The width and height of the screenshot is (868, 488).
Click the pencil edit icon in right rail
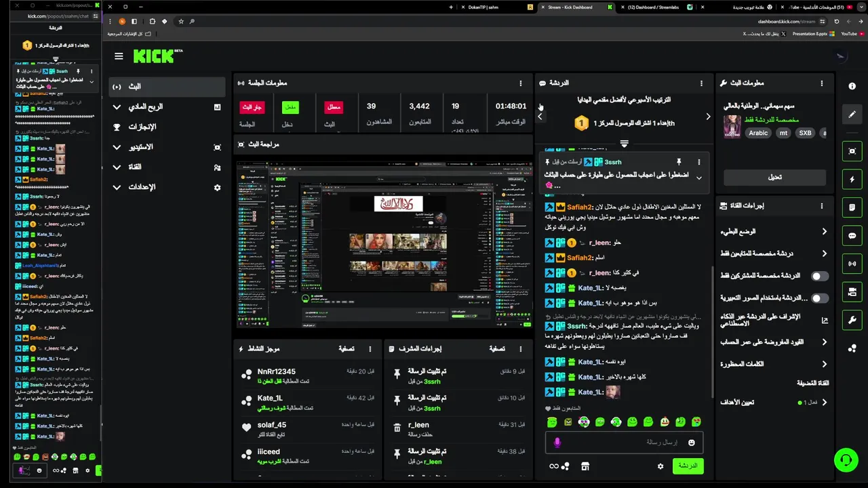pyautogui.click(x=852, y=115)
